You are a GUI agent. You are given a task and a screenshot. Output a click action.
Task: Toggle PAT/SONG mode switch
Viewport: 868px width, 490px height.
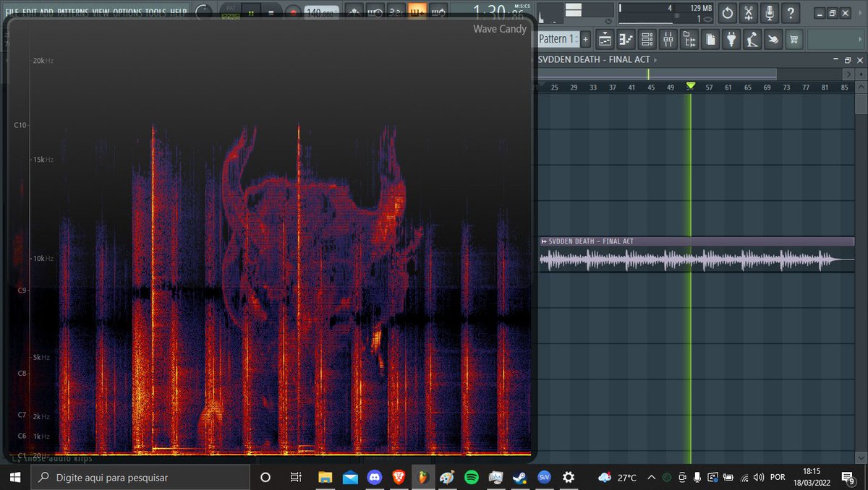230,12
